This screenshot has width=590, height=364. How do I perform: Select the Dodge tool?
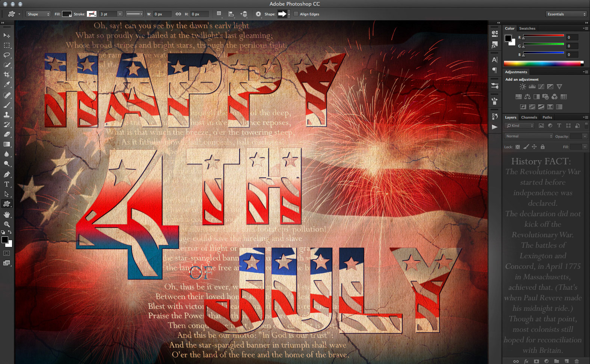7,164
